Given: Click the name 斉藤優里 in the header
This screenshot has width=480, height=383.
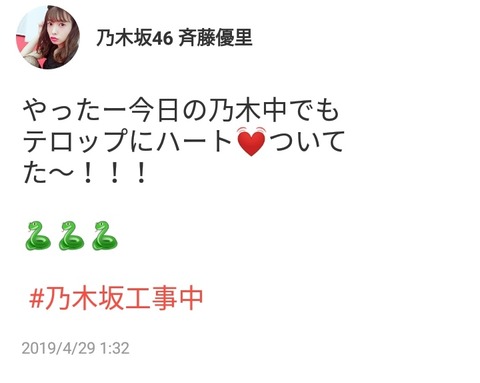Looking at the screenshot, I should [x=215, y=37].
